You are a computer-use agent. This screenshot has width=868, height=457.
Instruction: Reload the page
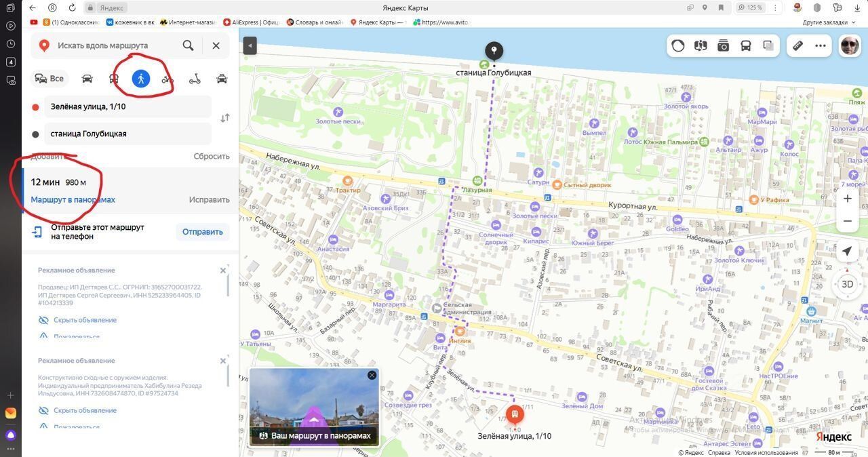[x=72, y=7]
